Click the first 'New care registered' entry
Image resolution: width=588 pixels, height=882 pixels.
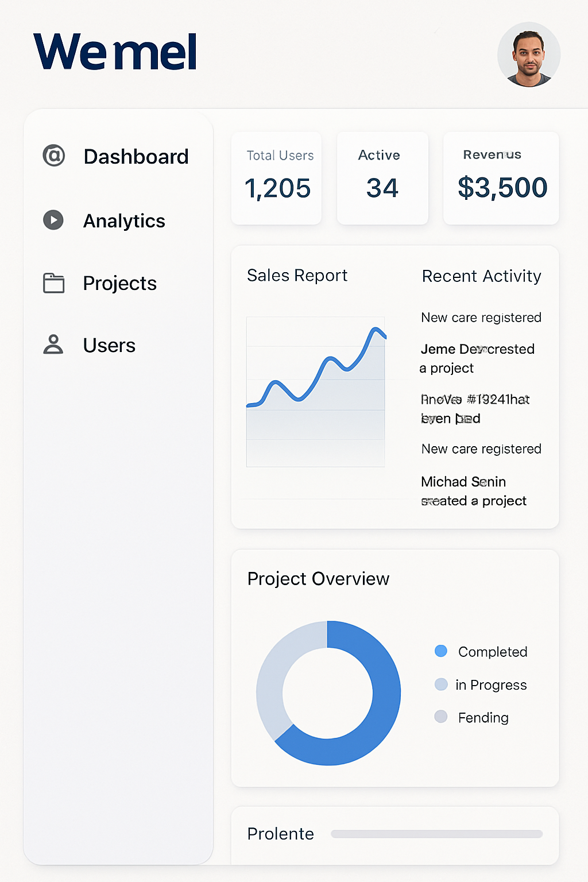481,318
